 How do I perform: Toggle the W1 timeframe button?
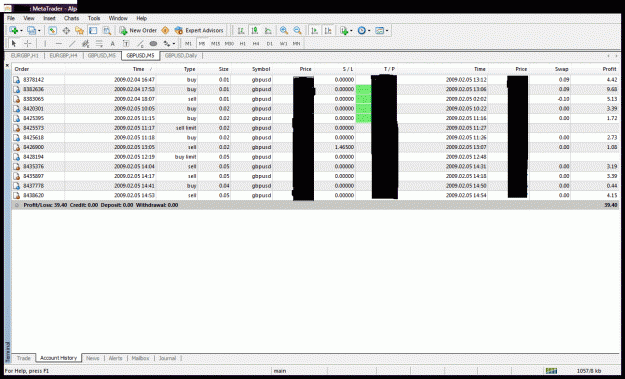pyautogui.click(x=283, y=43)
